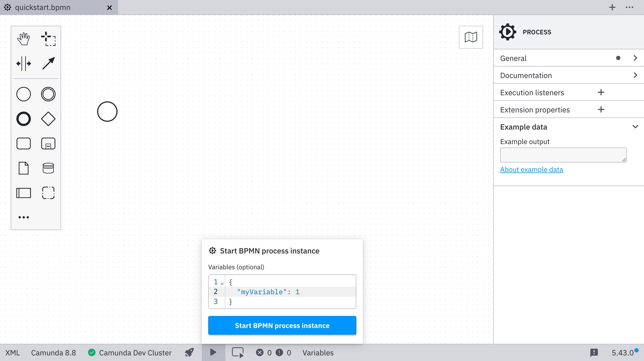Choose the pool/participant shape

[x=23, y=193]
